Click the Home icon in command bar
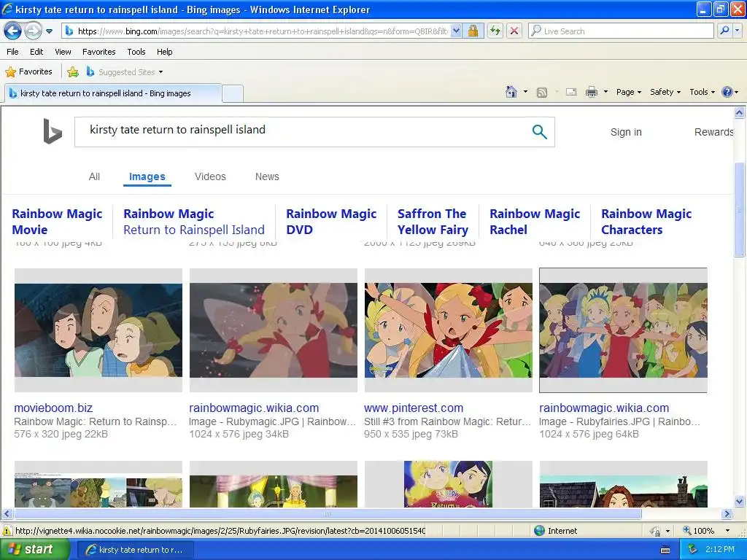Image resolution: width=747 pixels, height=560 pixels. pos(511,92)
